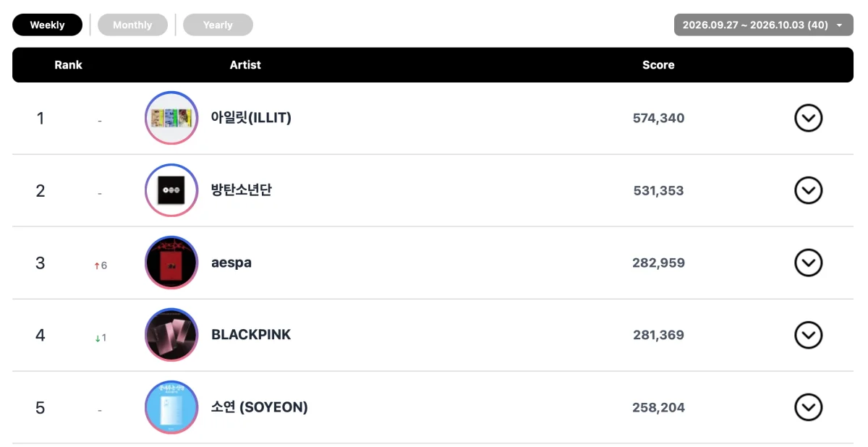Image resolution: width=868 pixels, height=447 pixels.
Task: Open the aespa artist name link
Action: [x=231, y=263]
